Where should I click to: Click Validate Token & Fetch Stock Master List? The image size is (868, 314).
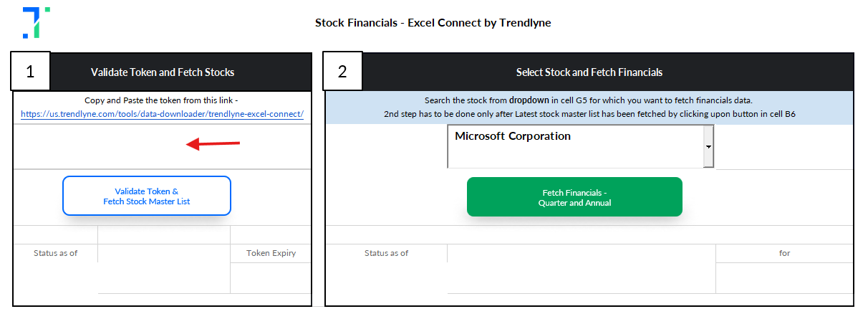[147, 196]
